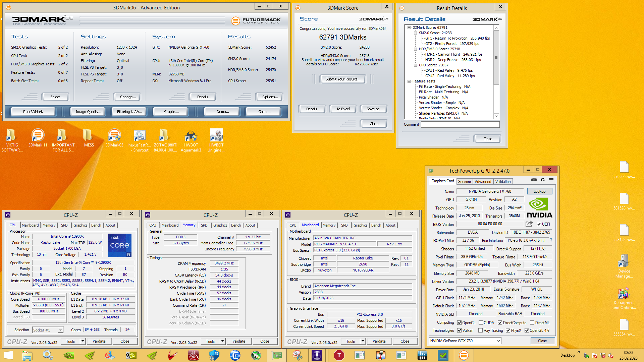Click the Windows Start button
This screenshot has width=644, height=362.
[8, 355]
